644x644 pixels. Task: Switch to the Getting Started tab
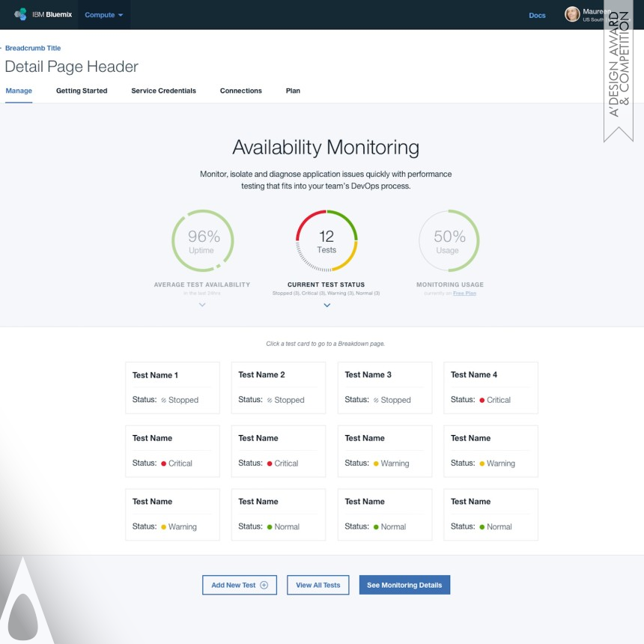click(x=82, y=91)
